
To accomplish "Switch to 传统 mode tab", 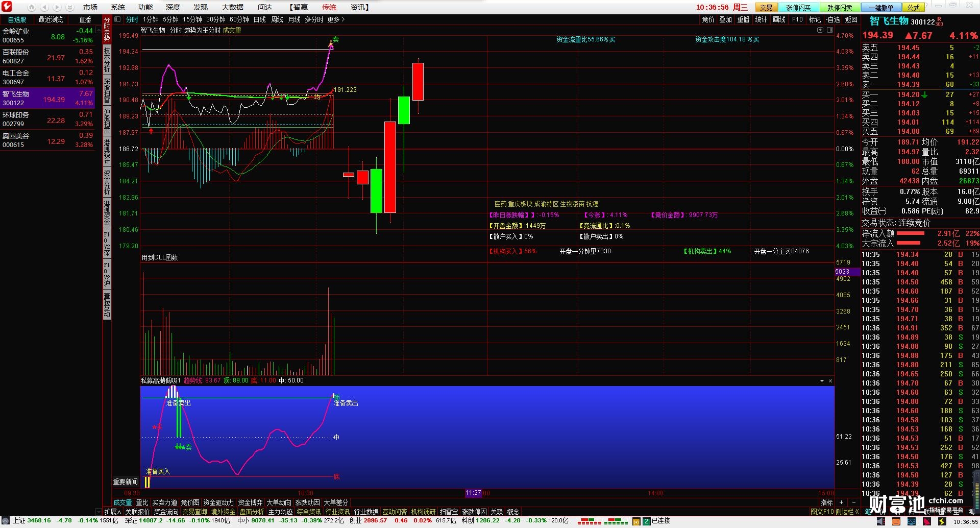I will 329,7.
